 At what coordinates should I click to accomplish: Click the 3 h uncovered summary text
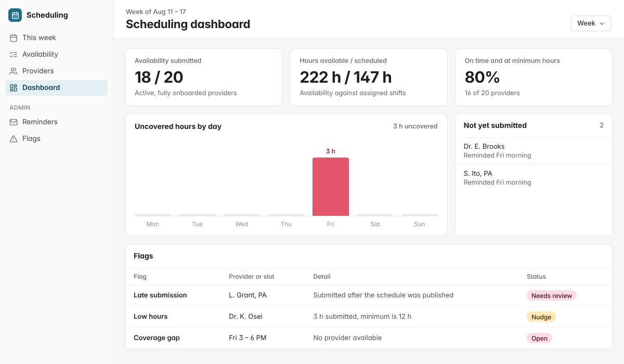(x=415, y=126)
